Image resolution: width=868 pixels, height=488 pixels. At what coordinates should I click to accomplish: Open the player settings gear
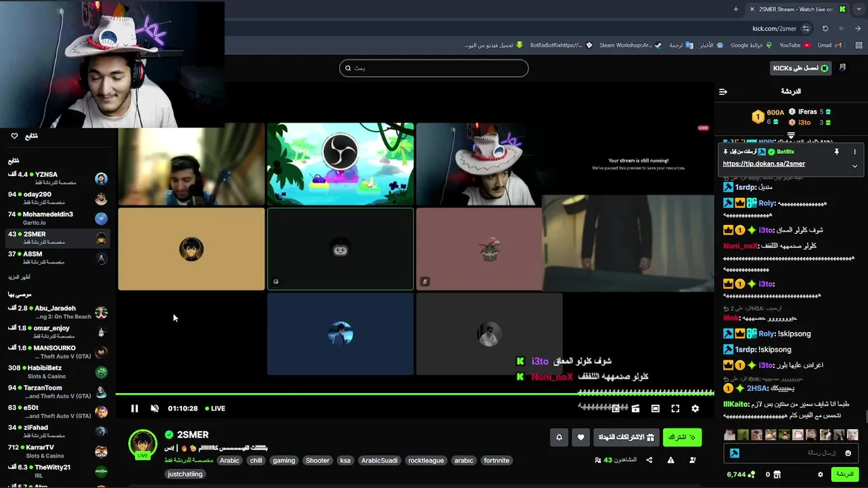[695, 408]
